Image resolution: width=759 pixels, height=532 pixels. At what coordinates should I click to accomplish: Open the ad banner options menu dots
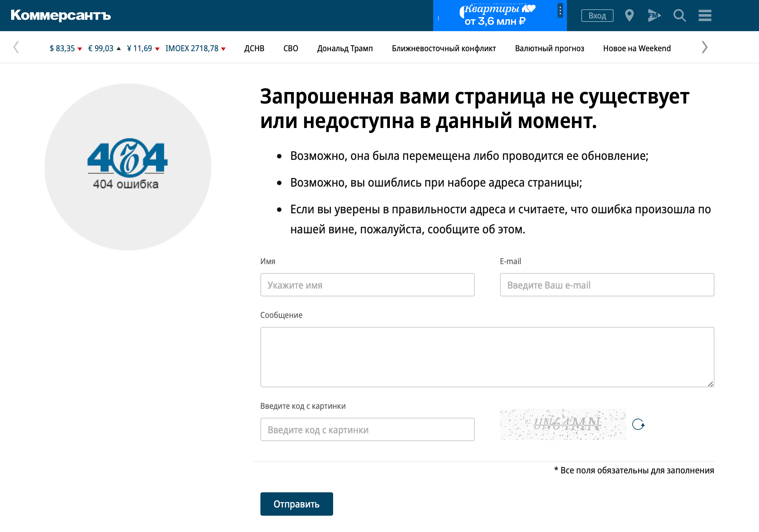click(560, 10)
